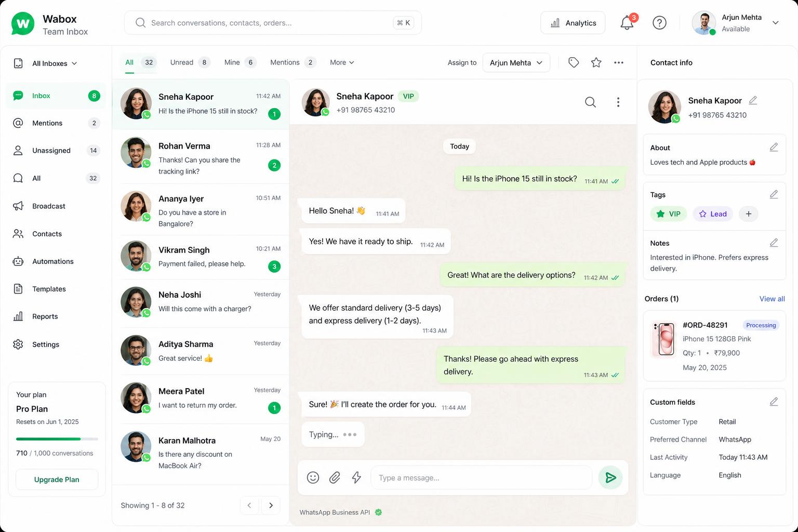Click the Processing order status badge
798x532 pixels.
(x=761, y=325)
